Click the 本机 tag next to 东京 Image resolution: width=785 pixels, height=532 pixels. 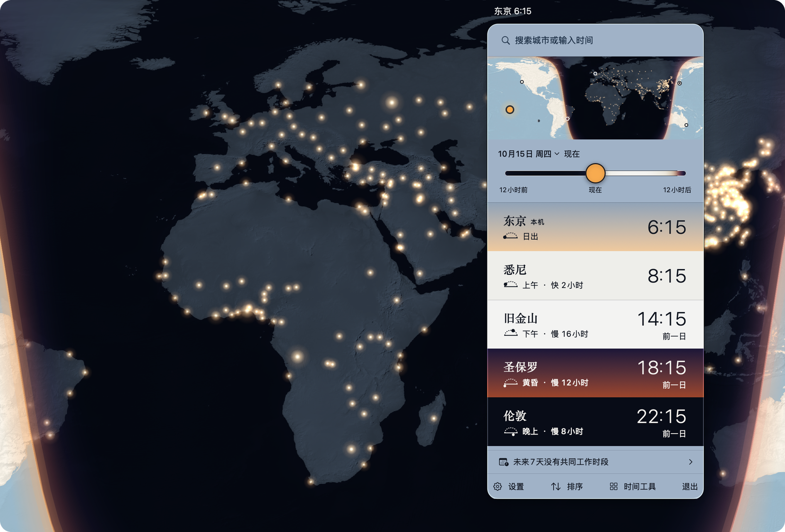pos(537,222)
